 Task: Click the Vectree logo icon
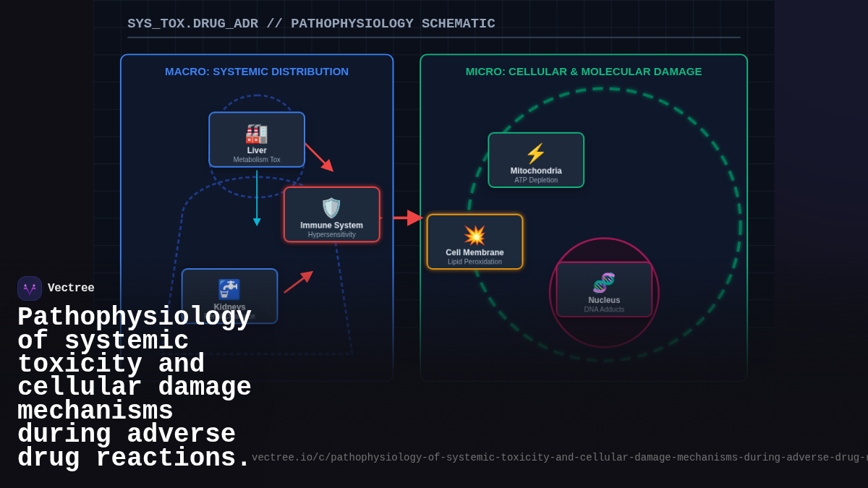[x=29, y=288]
